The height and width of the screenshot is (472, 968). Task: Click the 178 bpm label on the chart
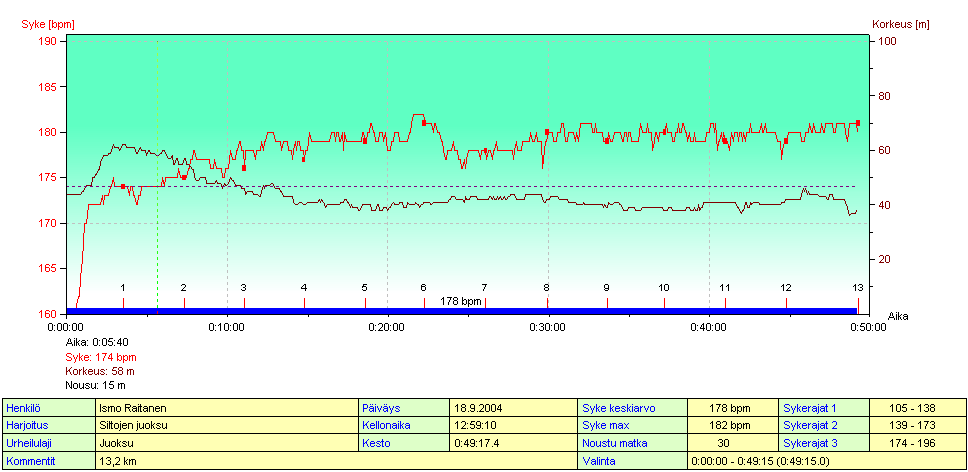click(x=461, y=301)
